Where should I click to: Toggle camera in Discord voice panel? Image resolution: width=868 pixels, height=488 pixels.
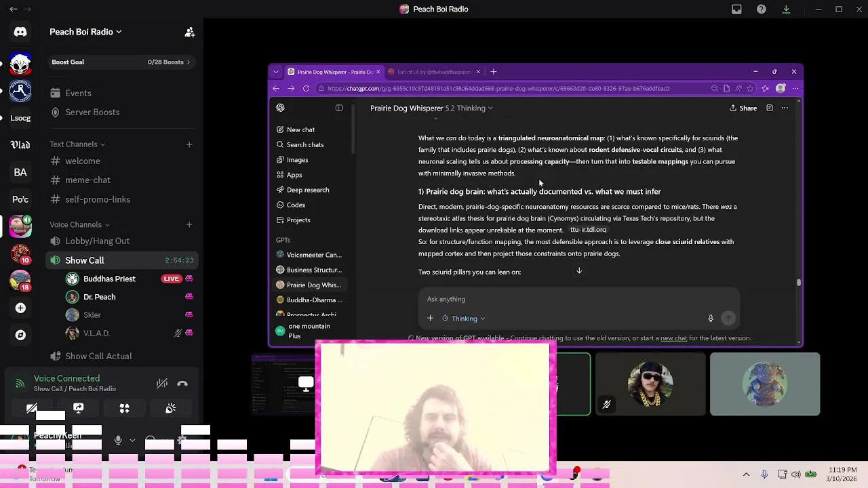32,408
